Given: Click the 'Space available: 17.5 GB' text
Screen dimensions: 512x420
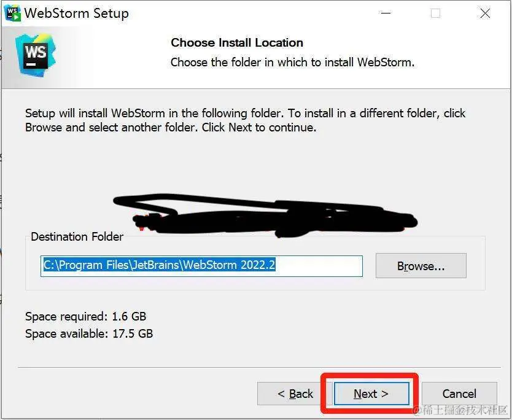Looking at the screenshot, I should [89, 334].
